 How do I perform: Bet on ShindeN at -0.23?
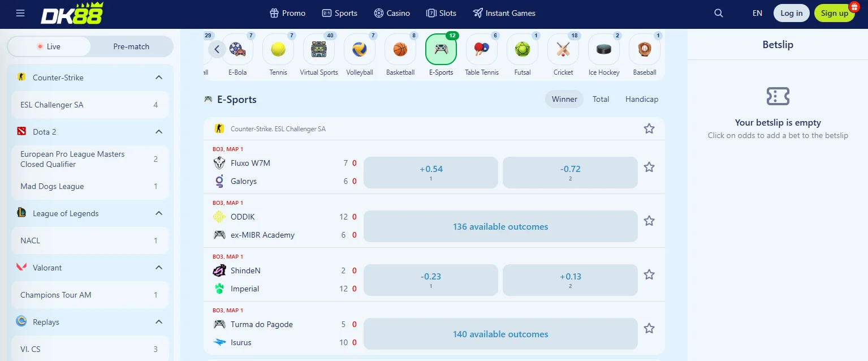click(x=431, y=280)
